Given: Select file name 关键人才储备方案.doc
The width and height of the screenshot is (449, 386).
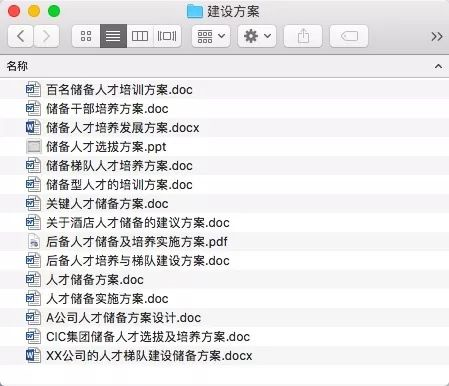Looking at the screenshot, I should 107,204.
